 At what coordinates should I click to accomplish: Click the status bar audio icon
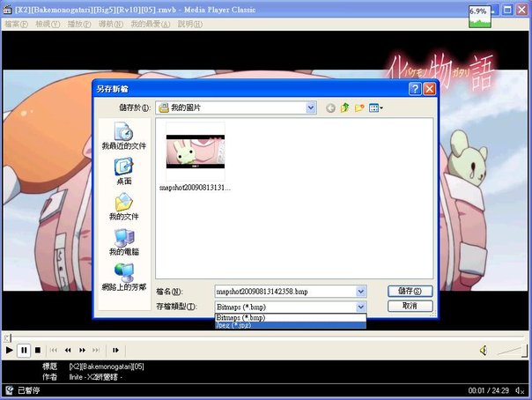(520, 390)
